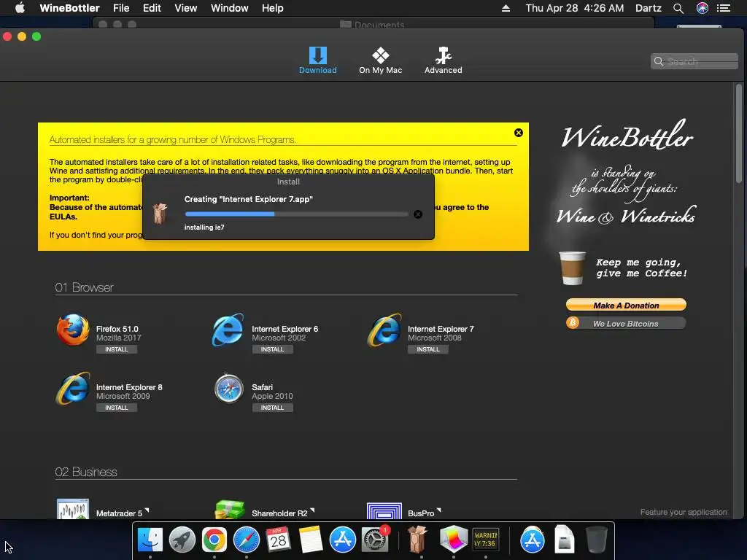Click the coffee cup icon
The image size is (747, 560).
click(572, 268)
